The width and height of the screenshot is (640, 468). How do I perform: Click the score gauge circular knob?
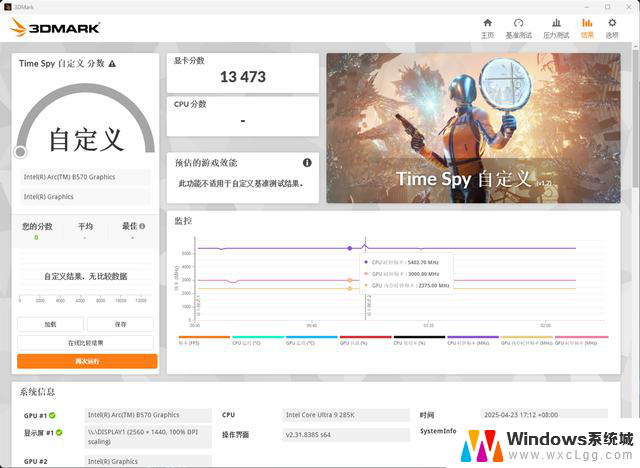tap(20, 152)
